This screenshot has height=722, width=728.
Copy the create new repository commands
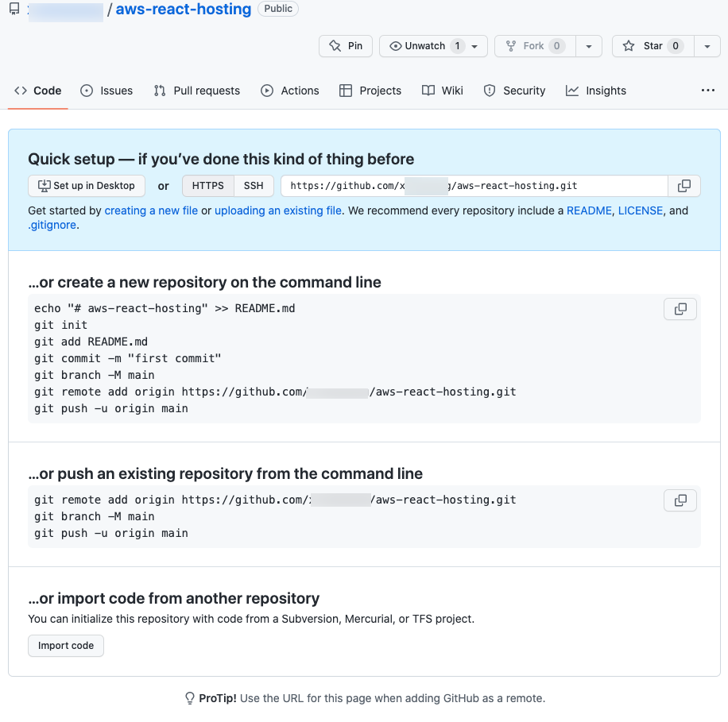click(x=680, y=309)
